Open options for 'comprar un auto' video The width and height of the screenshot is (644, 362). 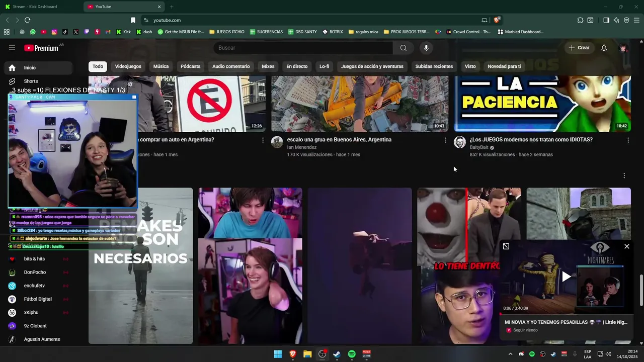click(263, 140)
